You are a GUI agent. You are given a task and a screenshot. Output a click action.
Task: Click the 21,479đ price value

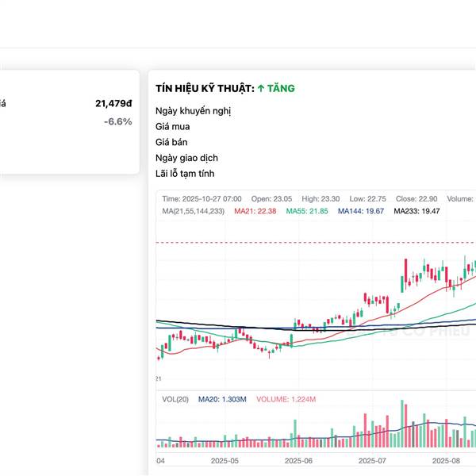coord(113,103)
